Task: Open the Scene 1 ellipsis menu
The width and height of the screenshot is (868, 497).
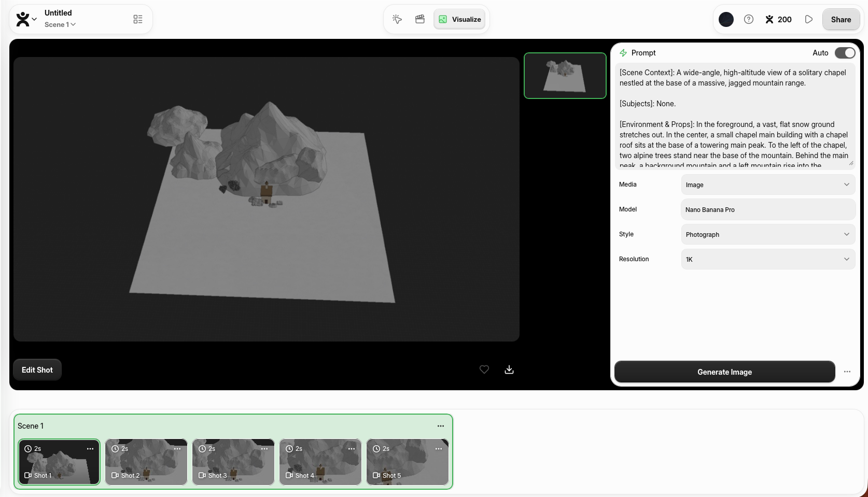Action: (440, 426)
